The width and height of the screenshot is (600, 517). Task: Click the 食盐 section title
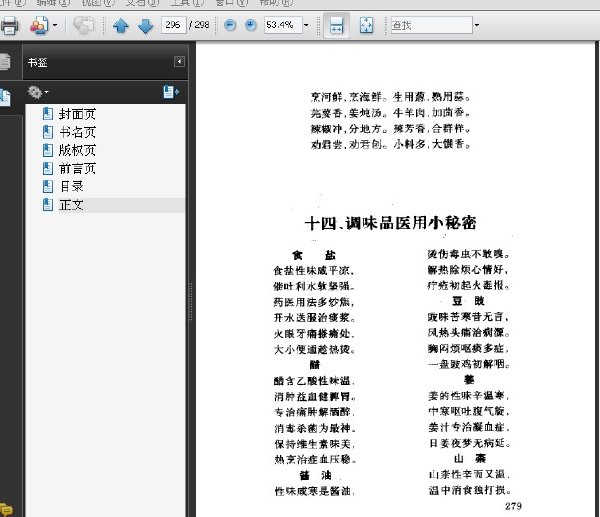314,255
